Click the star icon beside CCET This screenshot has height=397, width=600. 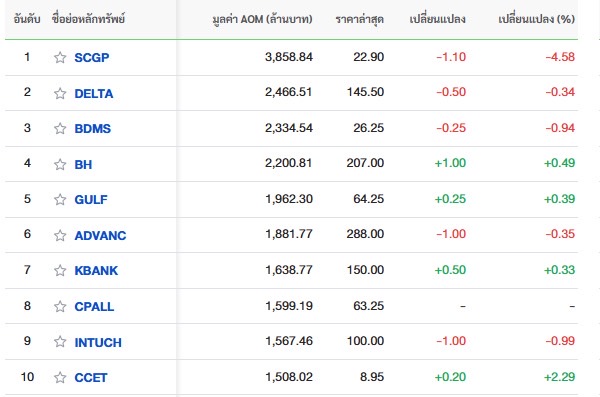(60, 377)
